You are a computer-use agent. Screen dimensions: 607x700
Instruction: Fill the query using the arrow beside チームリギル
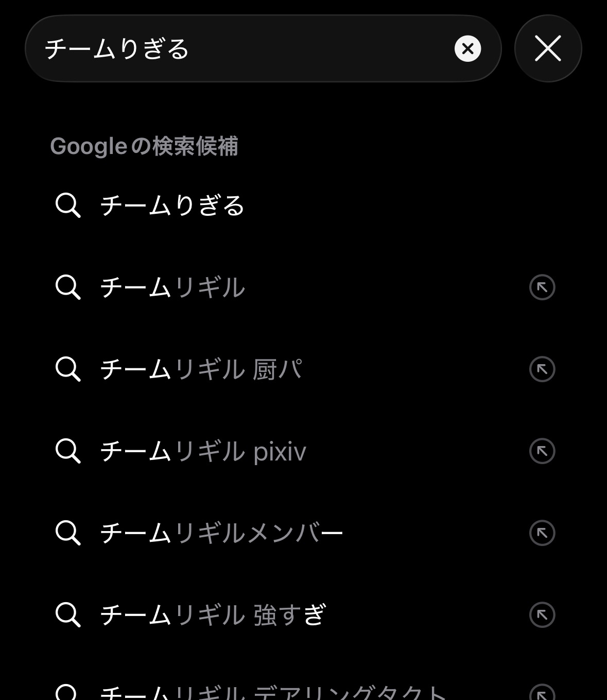[x=542, y=287]
